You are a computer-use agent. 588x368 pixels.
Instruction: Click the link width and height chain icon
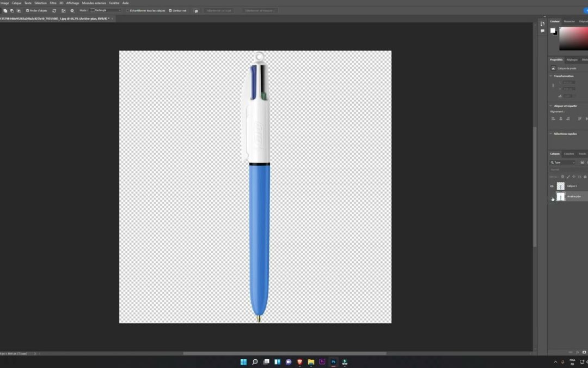(x=553, y=85)
